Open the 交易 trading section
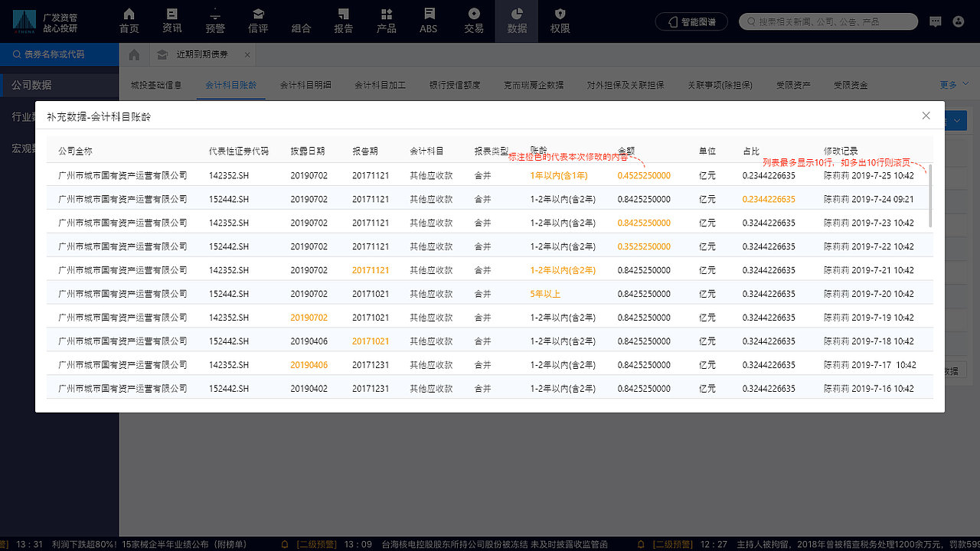 [x=474, y=21]
